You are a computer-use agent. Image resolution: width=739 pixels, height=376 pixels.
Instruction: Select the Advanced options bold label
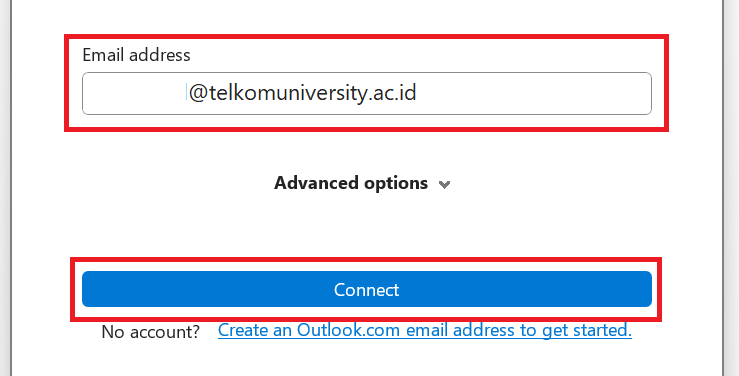[x=351, y=183]
